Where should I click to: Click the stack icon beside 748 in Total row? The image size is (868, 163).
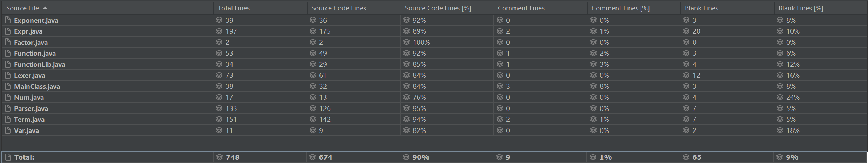point(220,157)
